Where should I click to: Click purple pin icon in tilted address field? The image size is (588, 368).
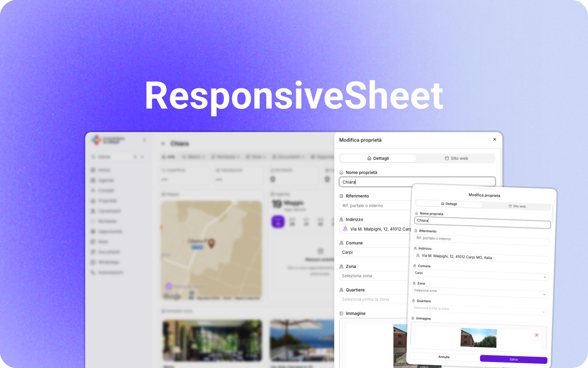(418, 255)
